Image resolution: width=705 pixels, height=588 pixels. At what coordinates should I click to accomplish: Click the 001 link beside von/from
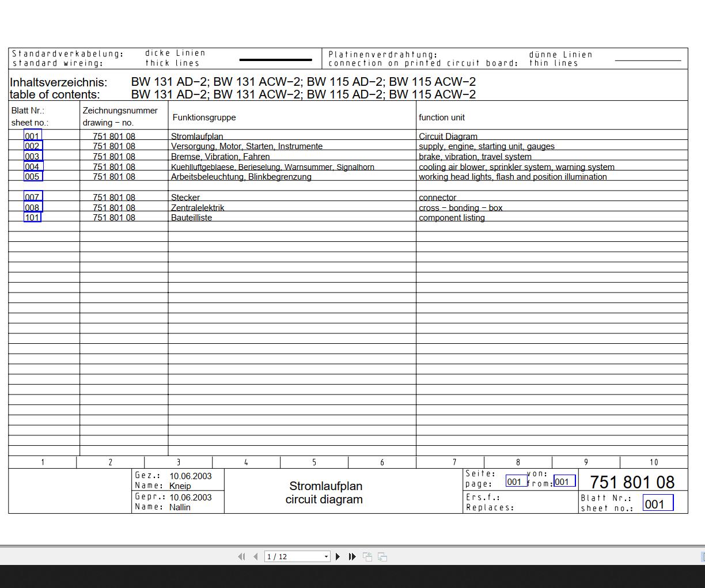tap(564, 481)
